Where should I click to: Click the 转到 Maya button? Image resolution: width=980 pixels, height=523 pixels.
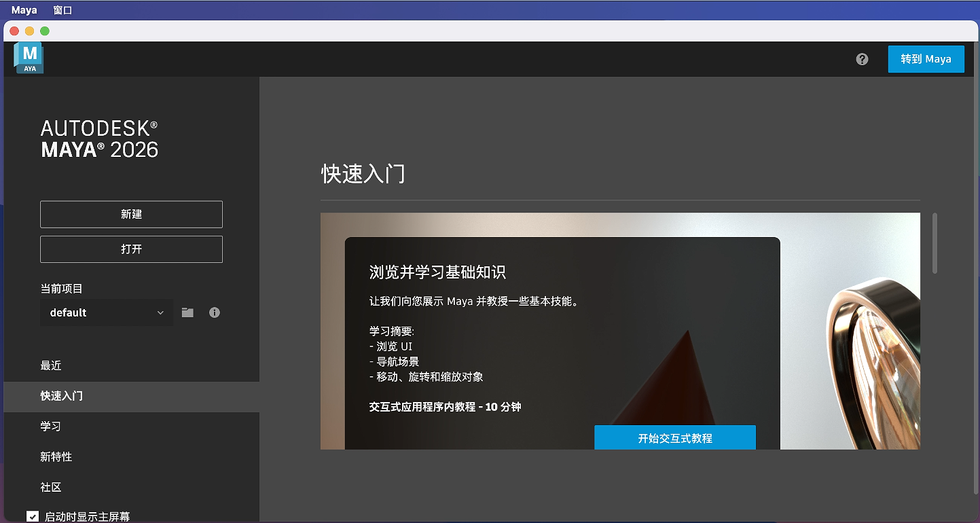[x=926, y=59]
